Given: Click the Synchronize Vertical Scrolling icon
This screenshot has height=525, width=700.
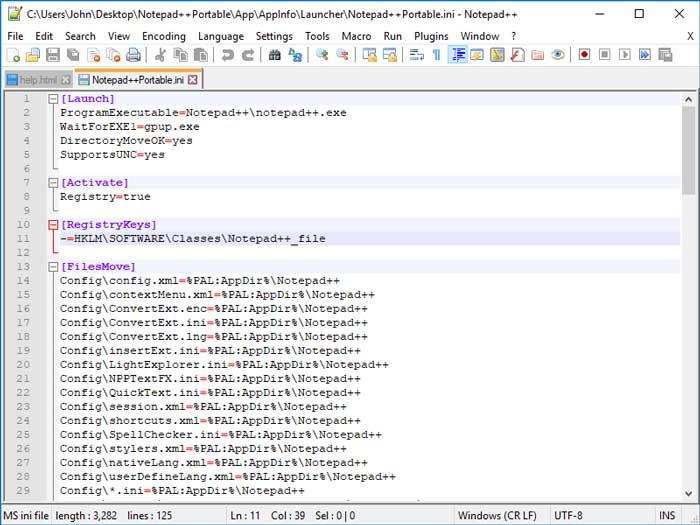Looking at the screenshot, I should tap(369, 55).
